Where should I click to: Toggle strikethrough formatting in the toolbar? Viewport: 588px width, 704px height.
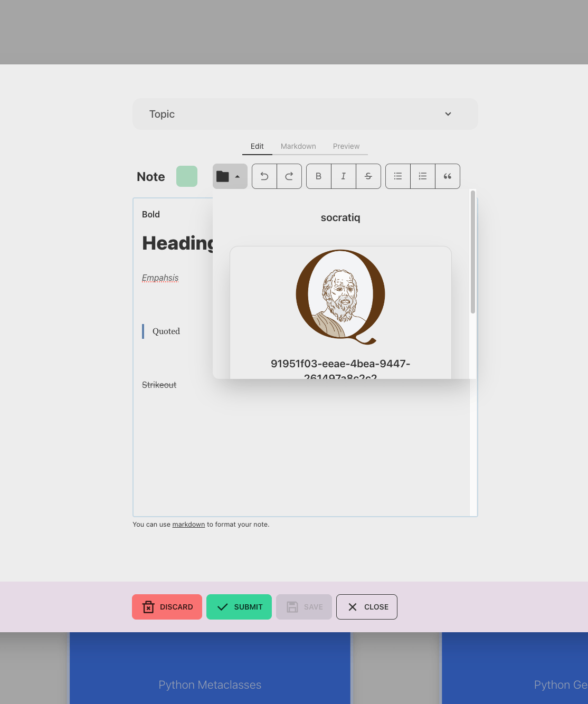click(x=368, y=176)
